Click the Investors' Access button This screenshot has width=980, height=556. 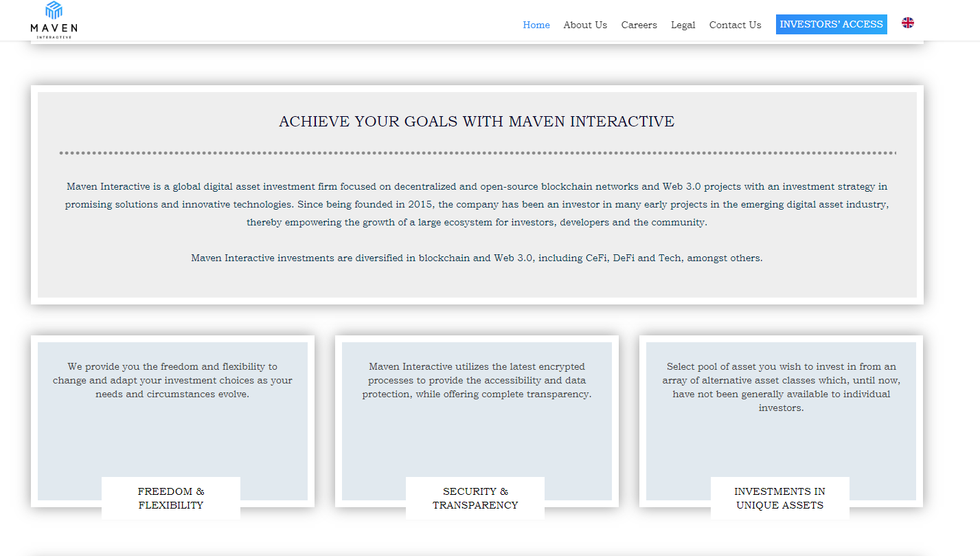[x=832, y=24]
